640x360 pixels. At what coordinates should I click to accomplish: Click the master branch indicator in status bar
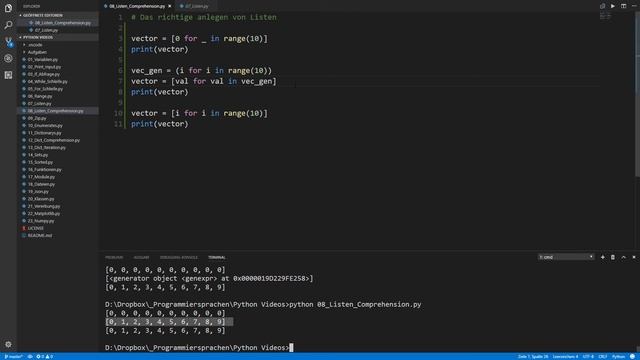pos(13,356)
